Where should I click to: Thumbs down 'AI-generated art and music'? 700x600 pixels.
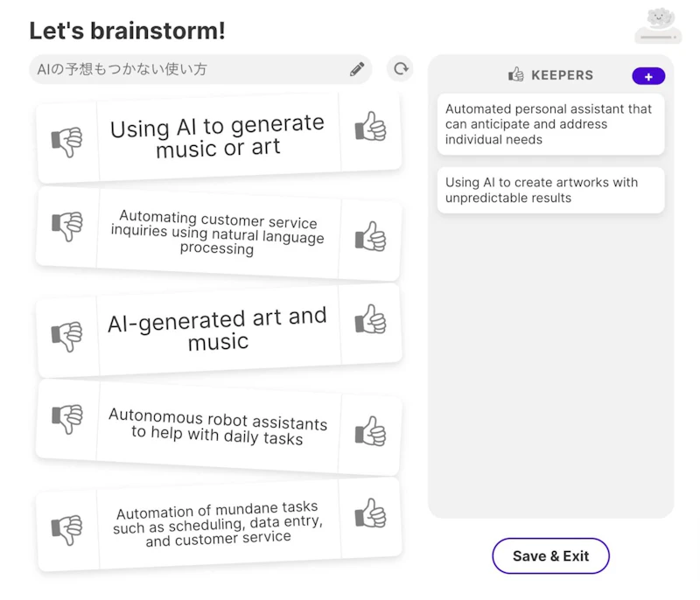[x=66, y=336]
